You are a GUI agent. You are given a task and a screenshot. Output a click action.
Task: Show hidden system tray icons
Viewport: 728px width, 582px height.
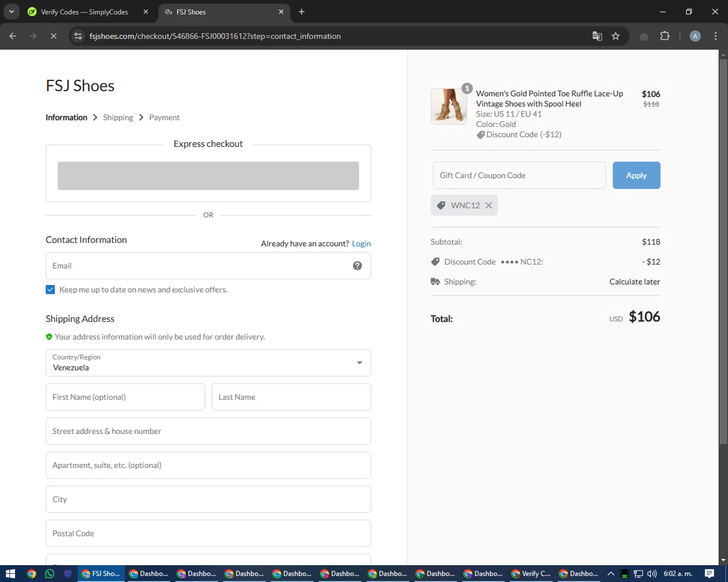click(611, 574)
